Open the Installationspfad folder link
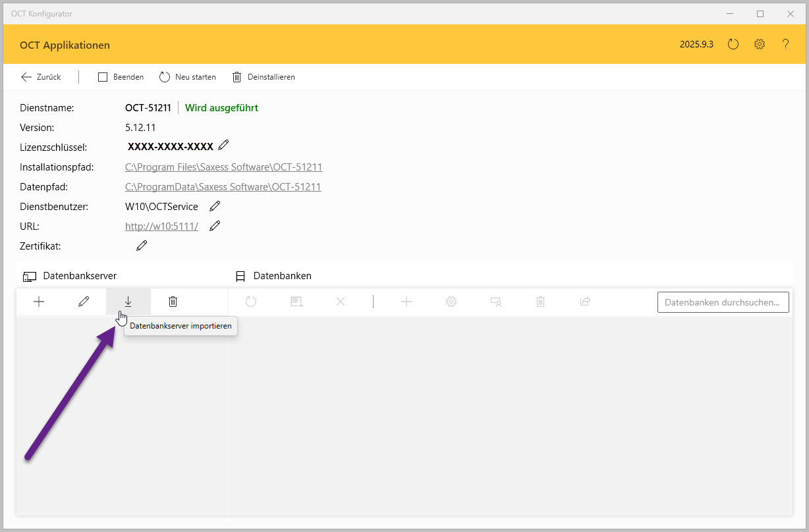This screenshot has width=809, height=532. pyautogui.click(x=223, y=167)
